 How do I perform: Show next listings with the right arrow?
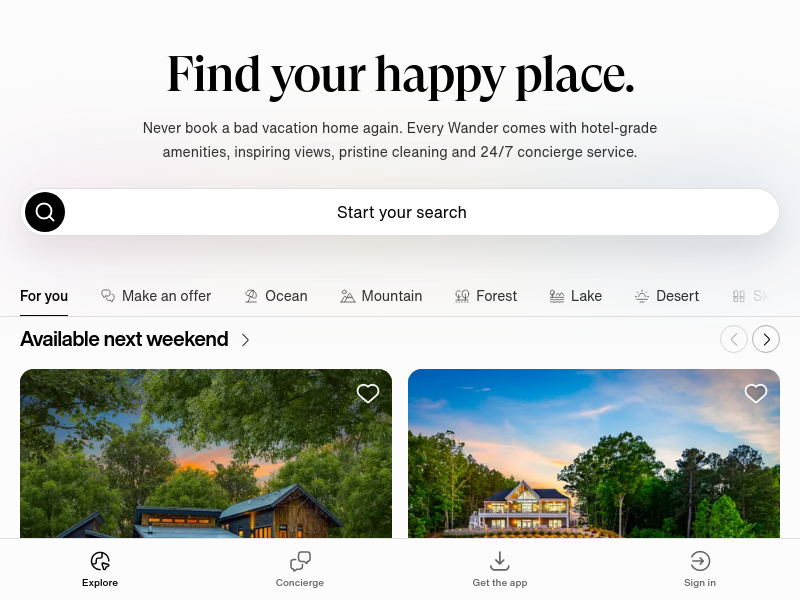[766, 339]
